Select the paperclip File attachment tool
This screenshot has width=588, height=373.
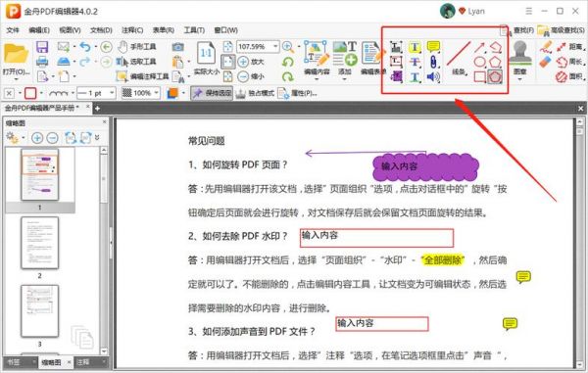tap(433, 62)
